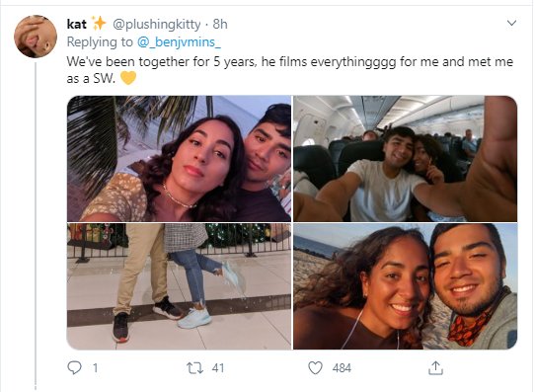The image size is (535, 392).
Task: View the palm tree selfie photo
Action: click(x=179, y=159)
